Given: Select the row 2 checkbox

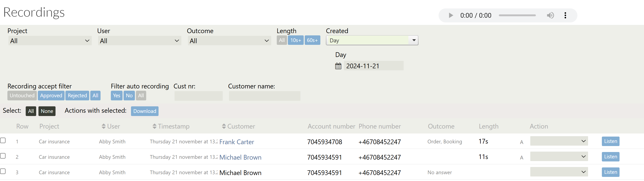Looking at the screenshot, I should tap(3, 156).
